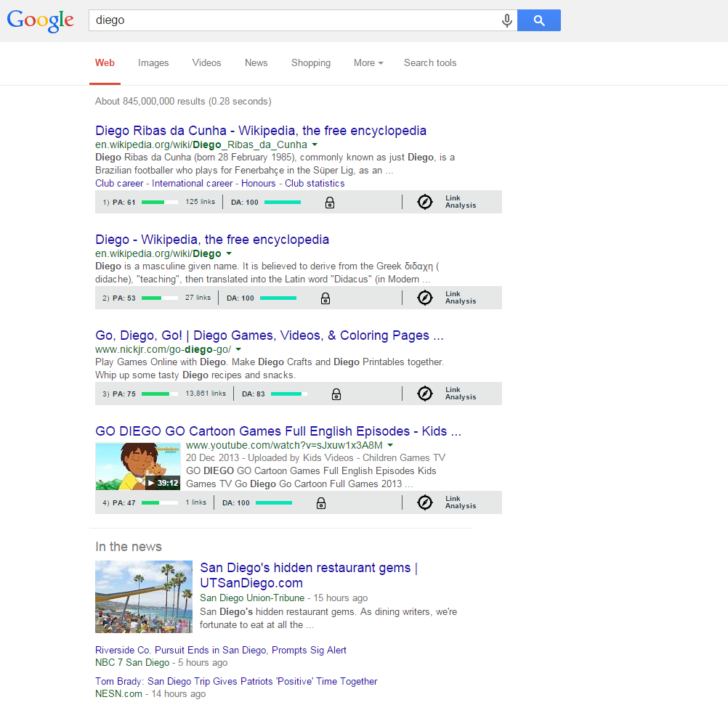Click compass icon in PA: 53 row

click(425, 298)
